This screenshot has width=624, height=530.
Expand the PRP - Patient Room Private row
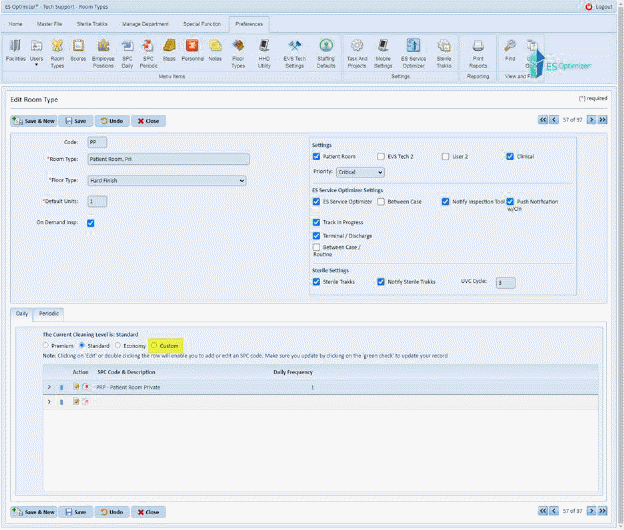click(49, 387)
